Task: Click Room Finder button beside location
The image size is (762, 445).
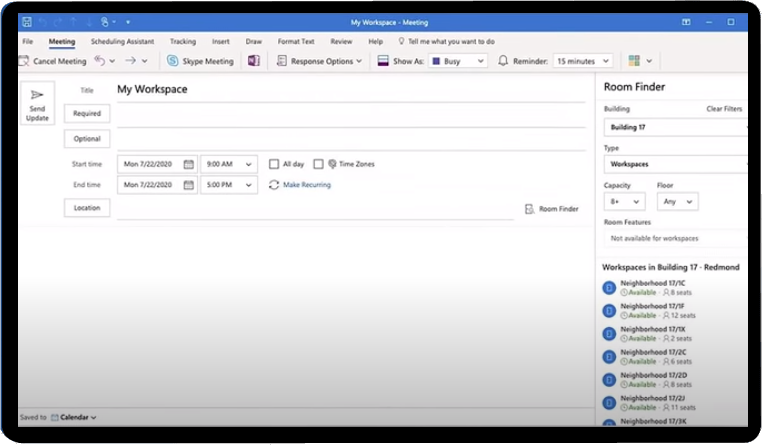Action: [x=552, y=209]
